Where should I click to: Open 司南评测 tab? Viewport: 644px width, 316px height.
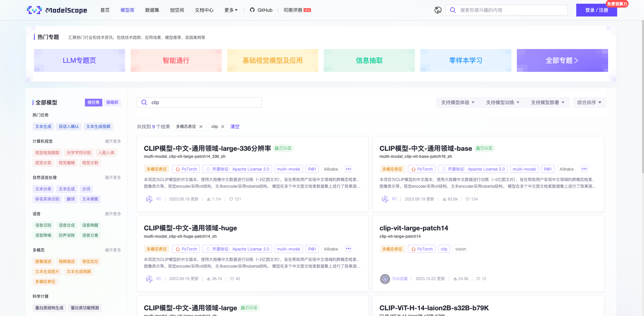tap(297, 10)
